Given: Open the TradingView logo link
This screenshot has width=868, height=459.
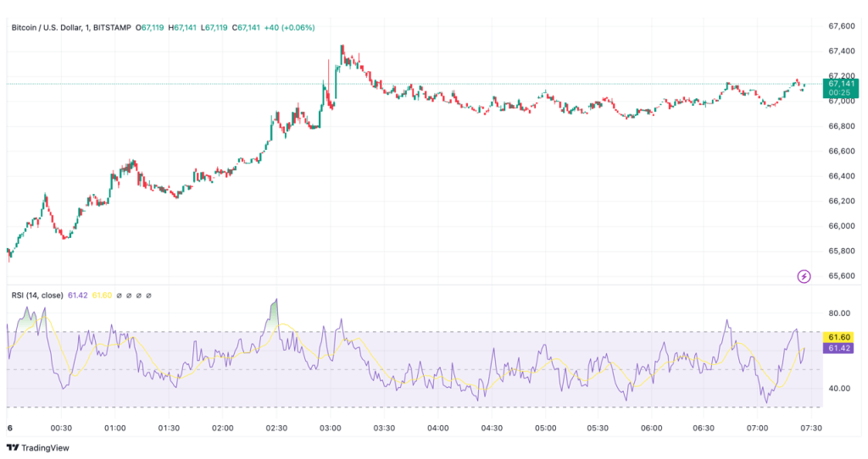Looking at the screenshot, I should 37,447.
